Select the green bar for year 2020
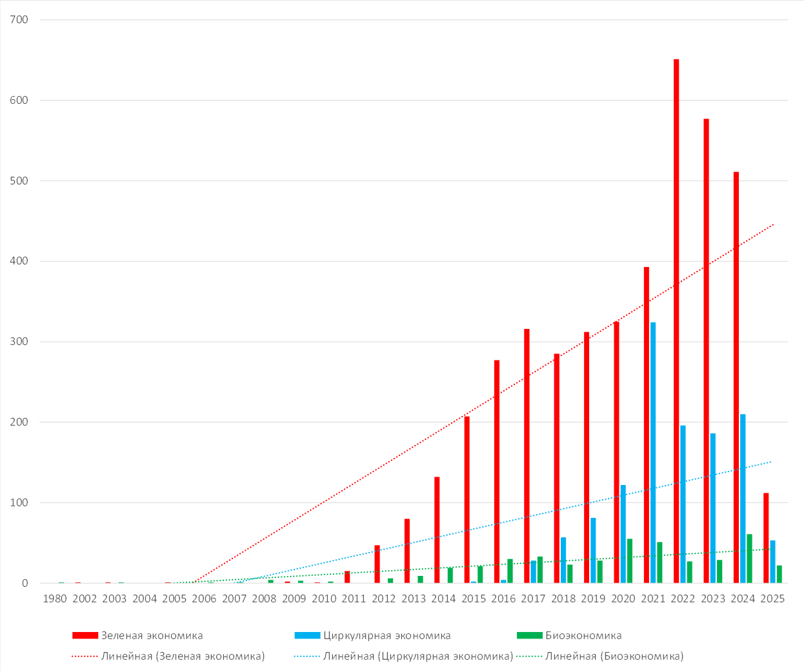Viewport: 804px width, 672px height. tap(630, 561)
